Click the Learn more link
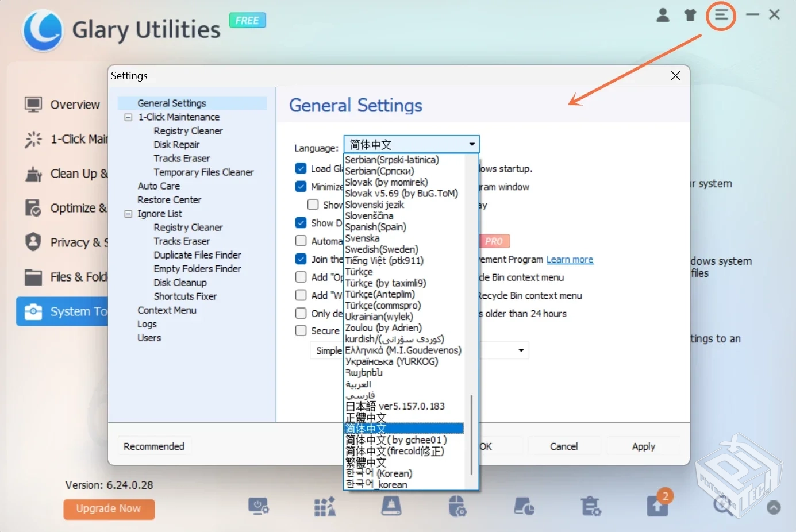The image size is (796, 532). click(x=570, y=259)
